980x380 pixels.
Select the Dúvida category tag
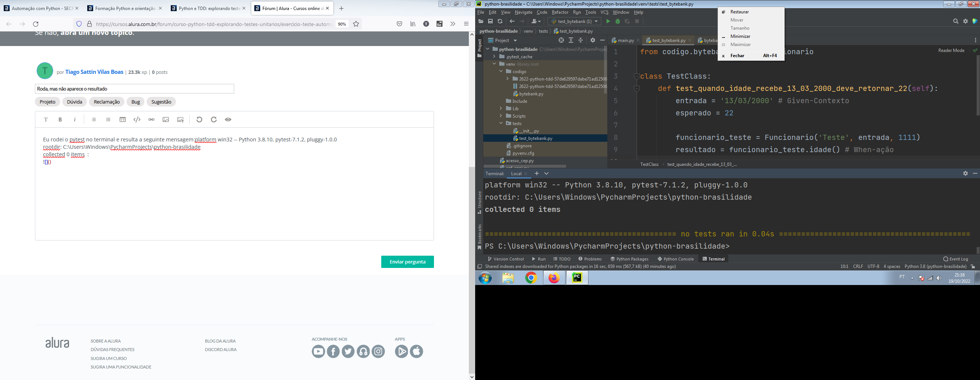[75, 102]
